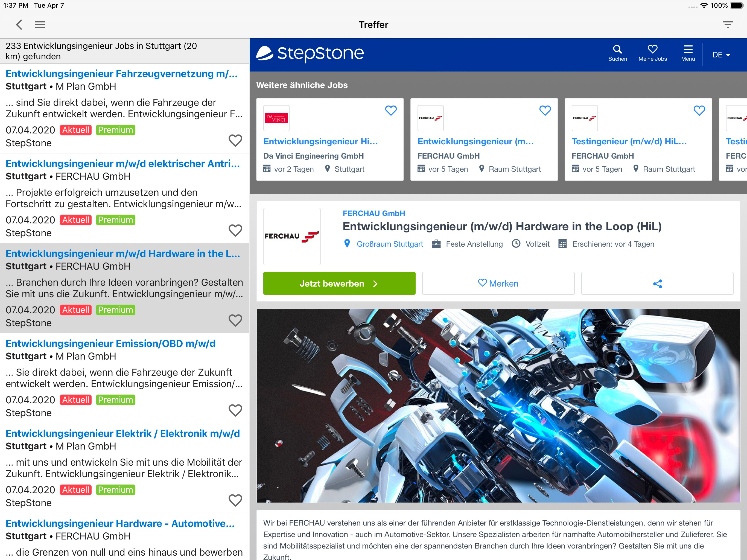Viewport: 747px width, 560px height.
Task: Click the job description paragraph about FERCHAU
Action: (x=495, y=540)
